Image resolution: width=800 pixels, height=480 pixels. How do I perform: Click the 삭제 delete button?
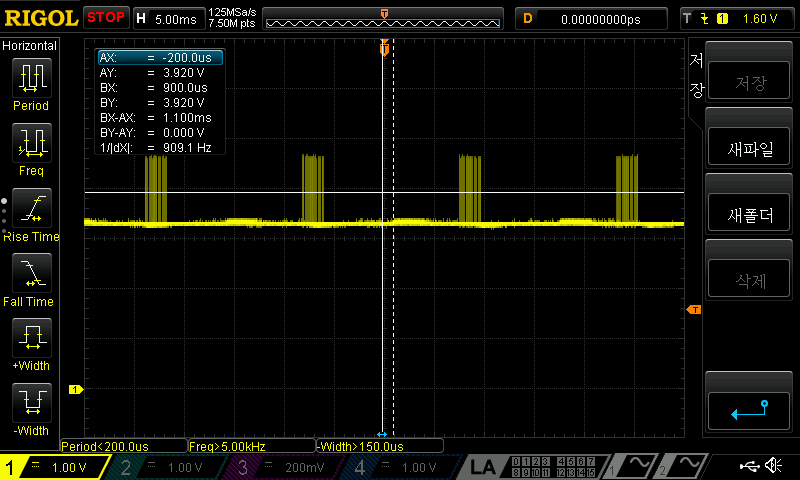pos(749,279)
